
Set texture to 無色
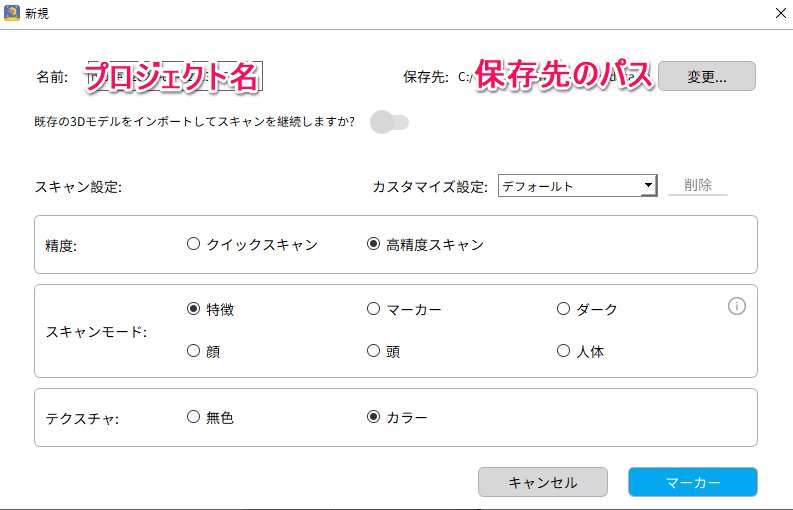pos(210,417)
